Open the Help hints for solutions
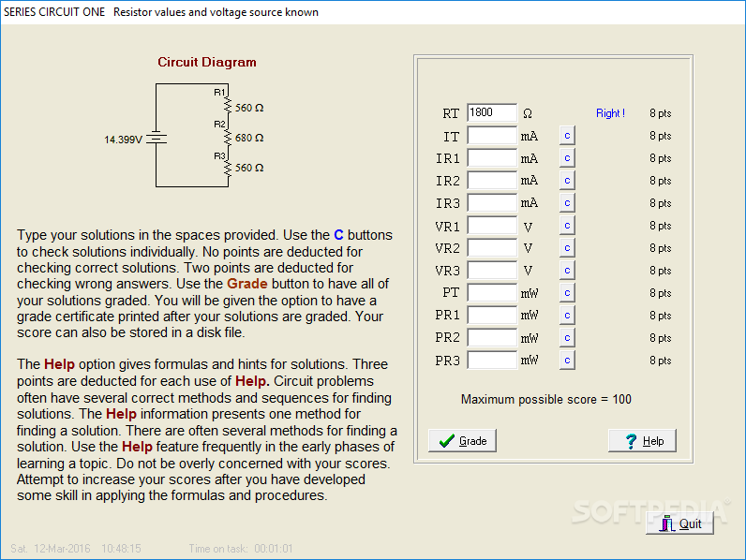 pyautogui.click(x=642, y=441)
